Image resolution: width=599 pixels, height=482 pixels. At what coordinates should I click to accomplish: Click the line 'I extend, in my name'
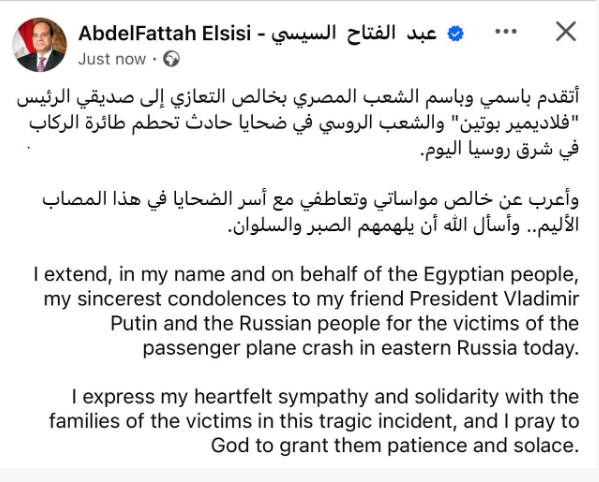[x=306, y=275]
